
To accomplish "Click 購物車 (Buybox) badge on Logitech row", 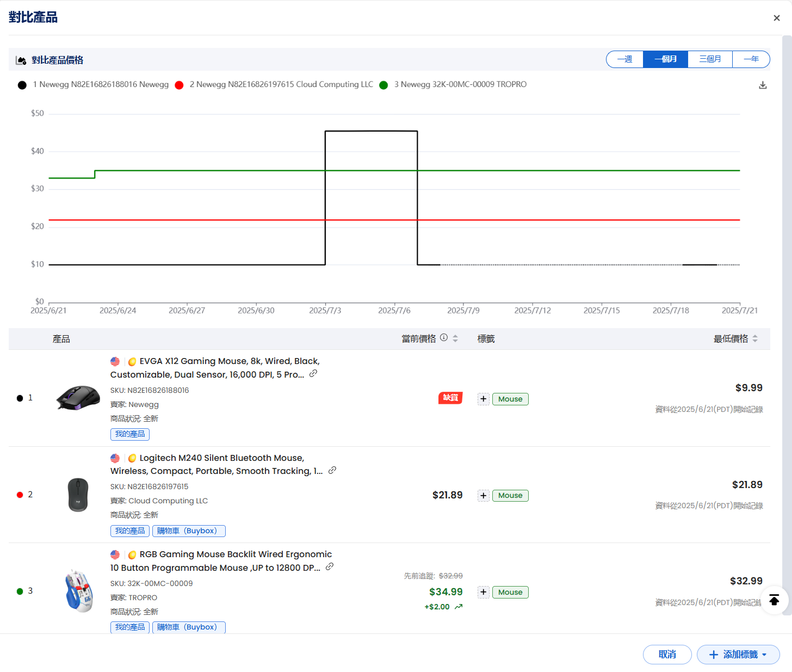I will coord(189,531).
